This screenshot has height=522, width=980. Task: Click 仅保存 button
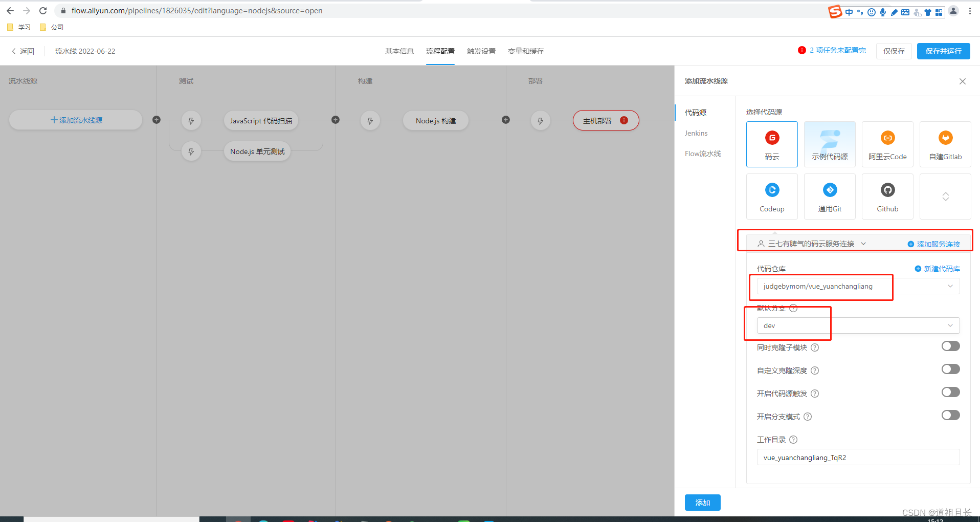(894, 51)
